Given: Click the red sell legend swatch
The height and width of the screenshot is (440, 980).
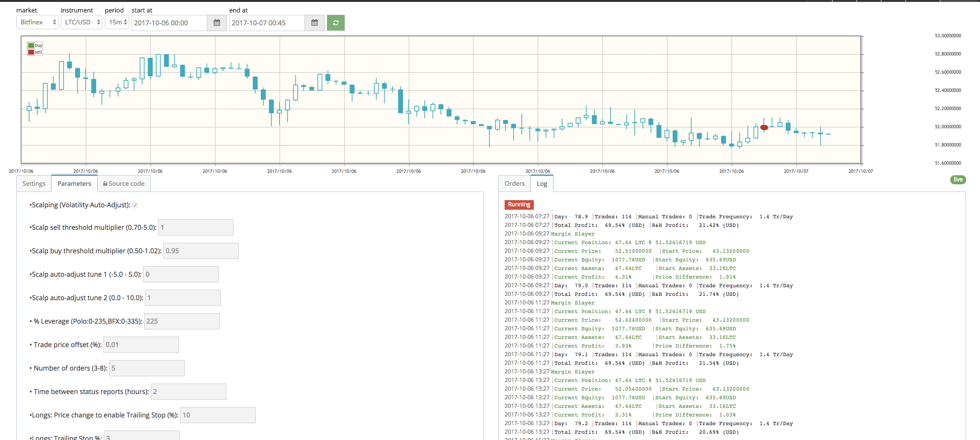Looking at the screenshot, I should click(x=31, y=52).
